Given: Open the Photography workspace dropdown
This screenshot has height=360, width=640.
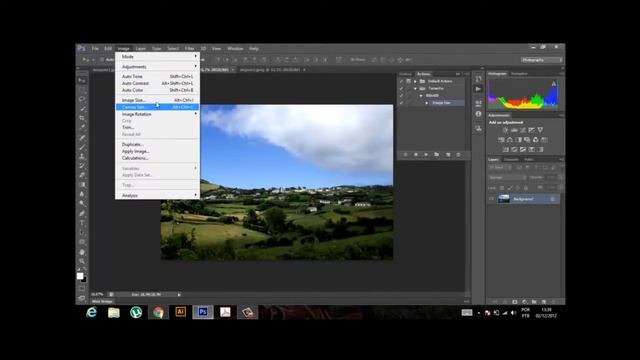Looking at the screenshot, I should point(541,60).
